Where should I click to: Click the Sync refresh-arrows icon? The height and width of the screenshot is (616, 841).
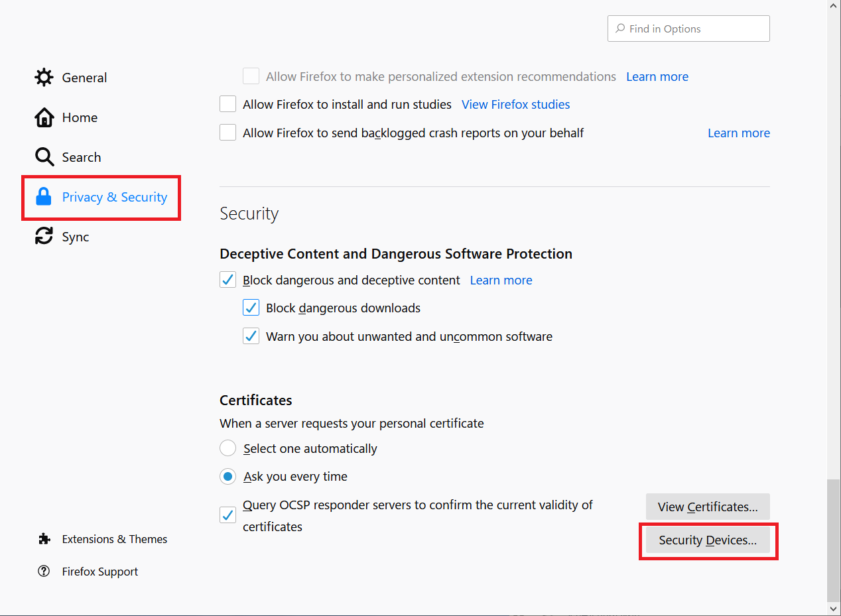click(44, 236)
